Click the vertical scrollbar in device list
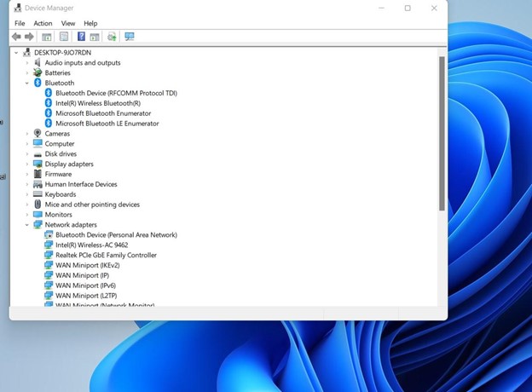Screen dimensions: 532x392 (441, 132)
